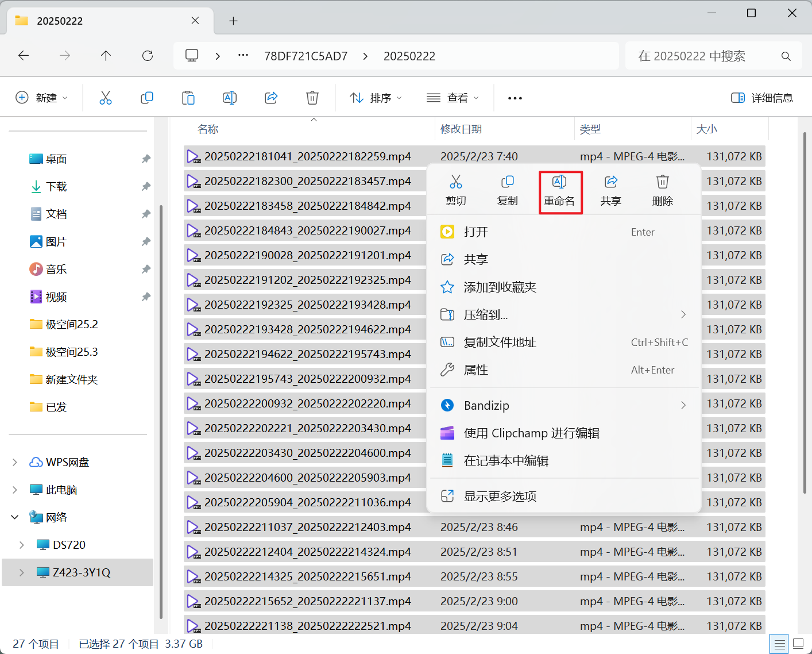812x654 pixels.
Task: Switch to details view in status bar
Action: [x=779, y=644]
